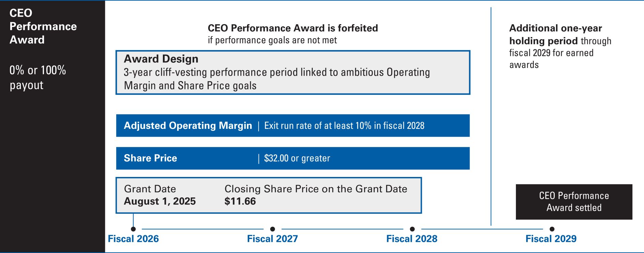This screenshot has width=644, height=253.
Task: Click the $11.66 closing share price
Action: [x=240, y=201]
